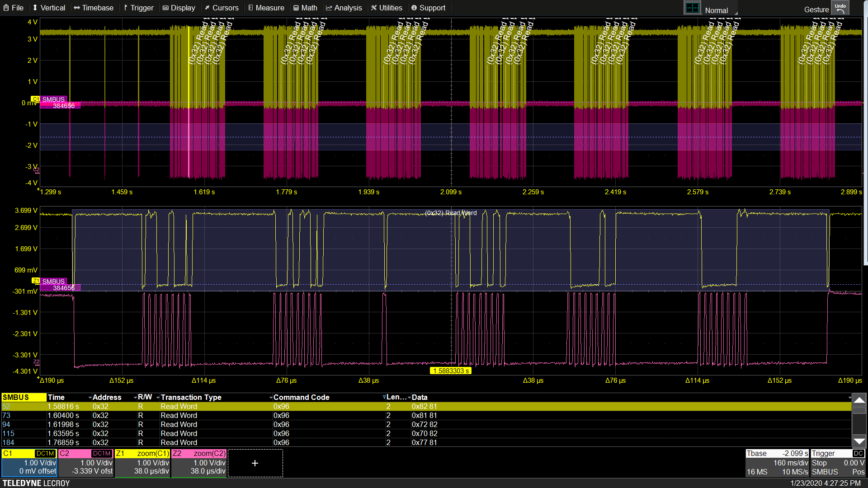Expand the Address column dropdown arrow
The height and width of the screenshot is (488, 868).
click(135, 398)
